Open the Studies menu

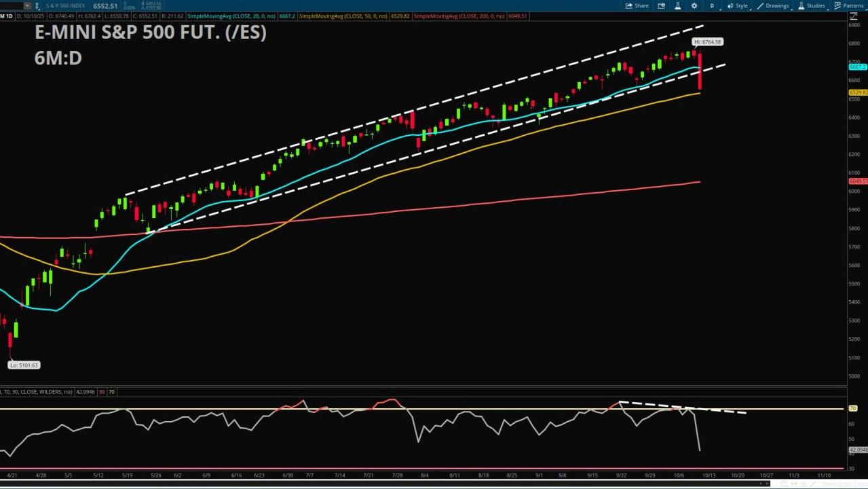[x=811, y=5]
